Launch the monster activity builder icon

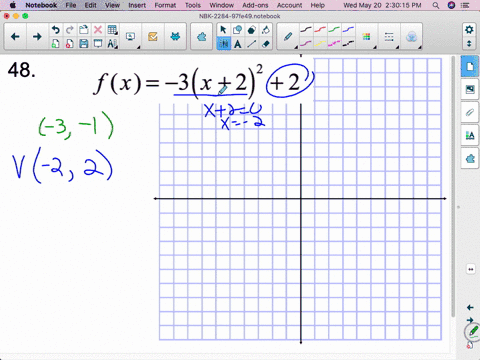[x=175, y=37]
